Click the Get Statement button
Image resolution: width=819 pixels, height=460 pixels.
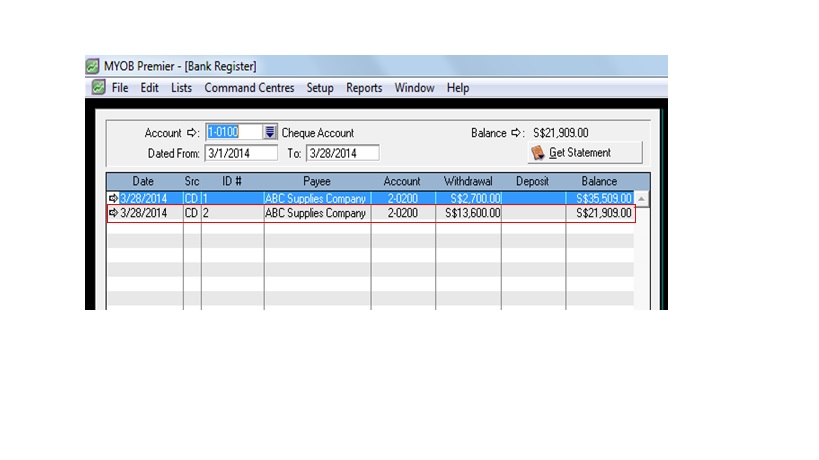tap(585, 152)
